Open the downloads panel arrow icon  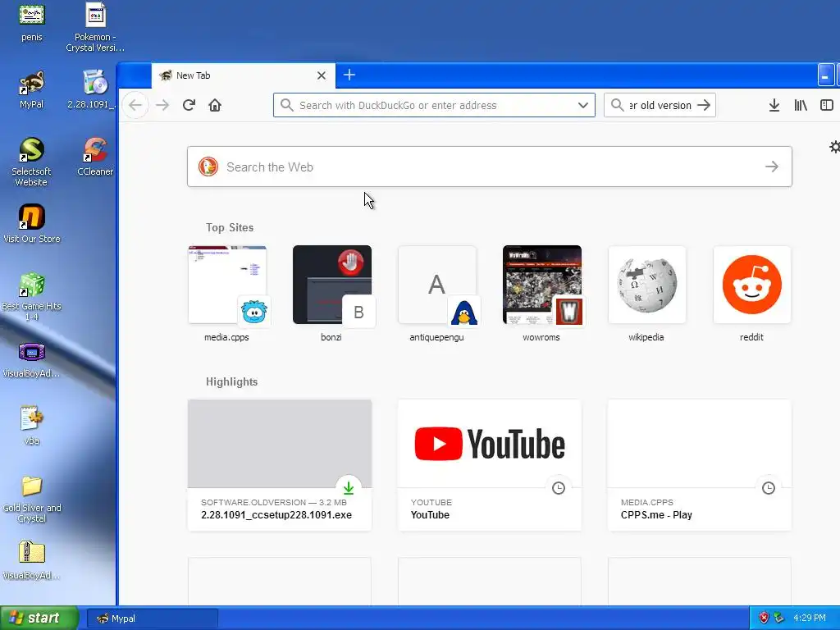click(x=774, y=105)
